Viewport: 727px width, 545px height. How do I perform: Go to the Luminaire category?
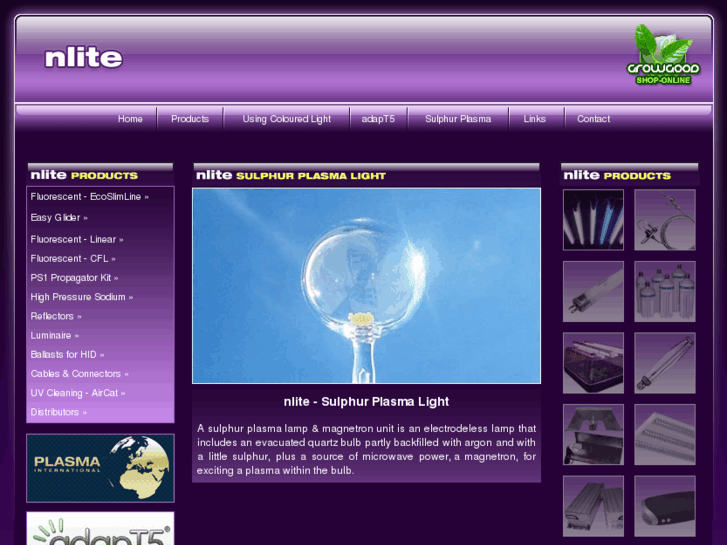click(55, 335)
